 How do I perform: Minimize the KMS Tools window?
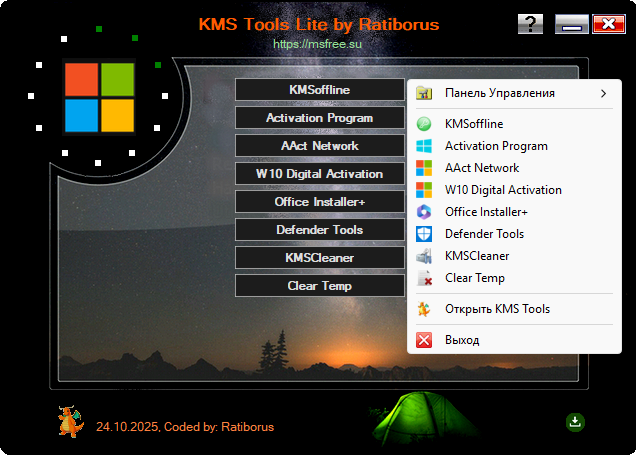572,24
